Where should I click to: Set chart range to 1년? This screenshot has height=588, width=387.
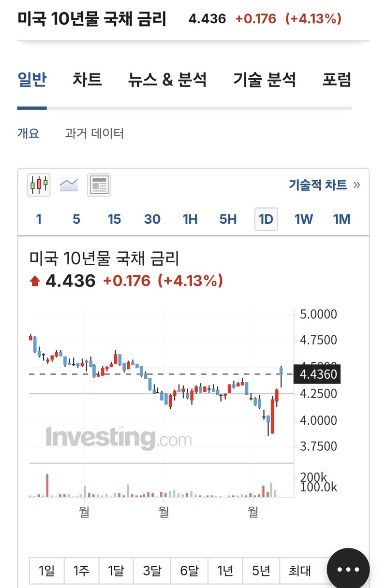[x=225, y=571]
